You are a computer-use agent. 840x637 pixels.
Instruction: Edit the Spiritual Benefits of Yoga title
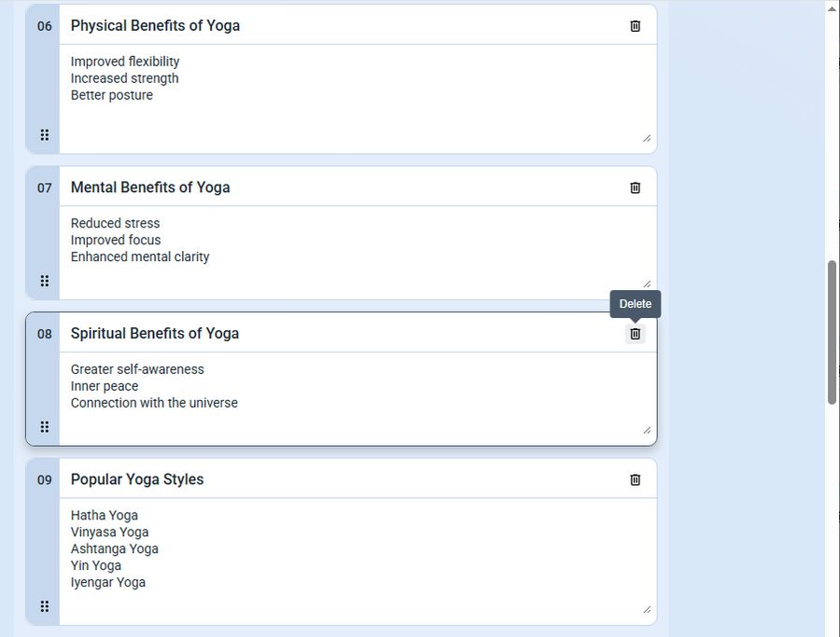pyautogui.click(x=343, y=334)
